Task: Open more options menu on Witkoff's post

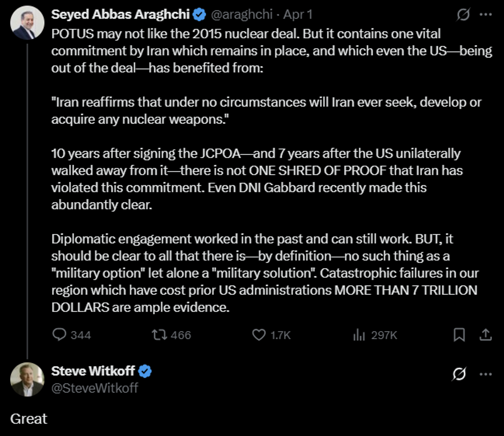Action: point(485,374)
